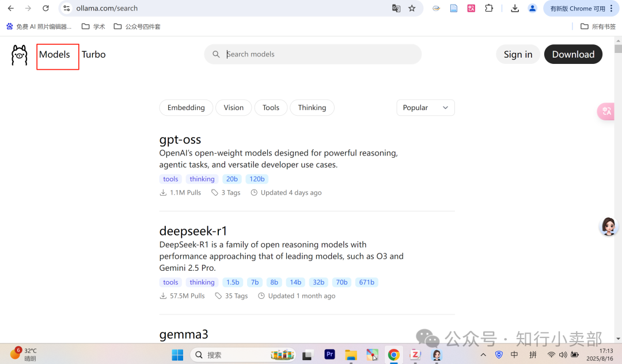
Task: Click the update Chrome button
Action: [x=577, y=8]
